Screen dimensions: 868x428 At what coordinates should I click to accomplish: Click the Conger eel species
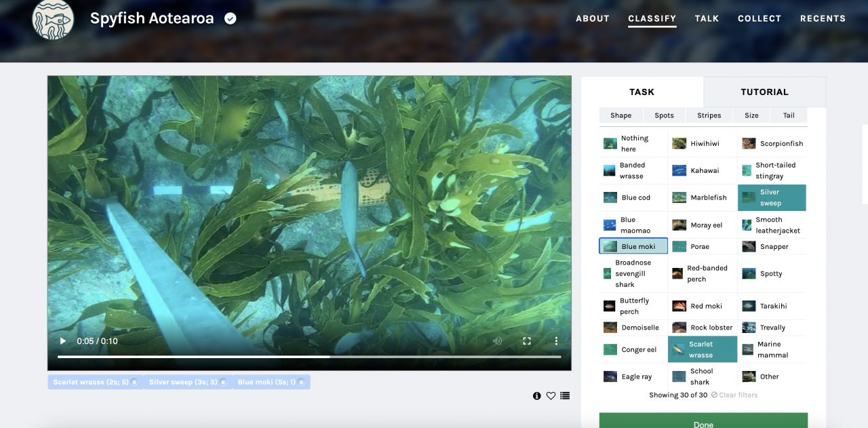633,349
